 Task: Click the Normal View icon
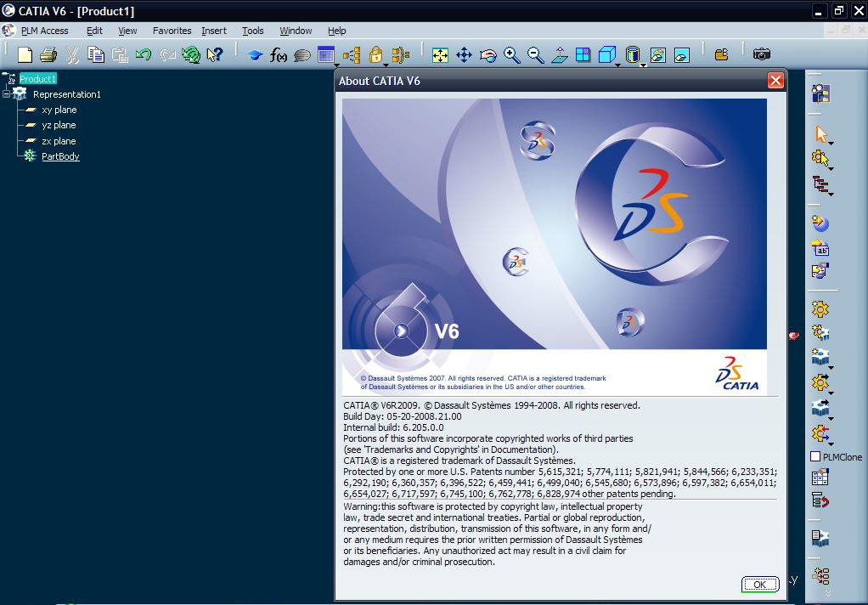[560, 55]
